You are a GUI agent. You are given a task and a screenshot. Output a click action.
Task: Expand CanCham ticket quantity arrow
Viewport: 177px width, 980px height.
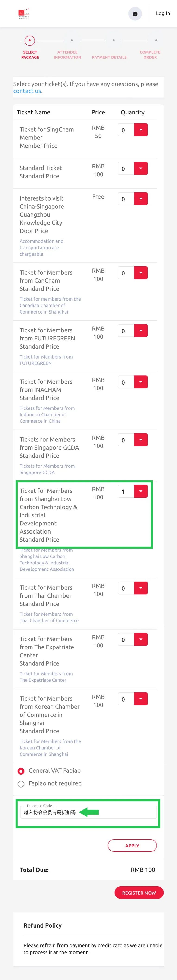point(141,273)
